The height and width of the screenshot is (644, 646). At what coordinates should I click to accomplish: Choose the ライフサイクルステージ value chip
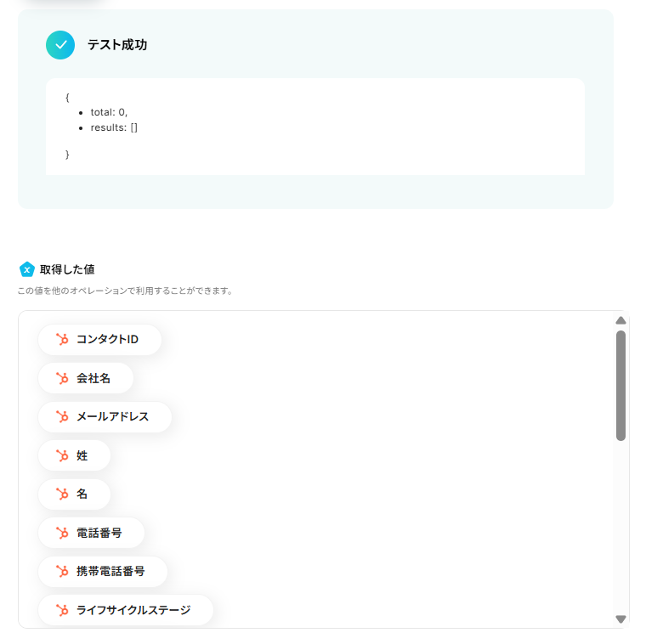coord(126,610)
